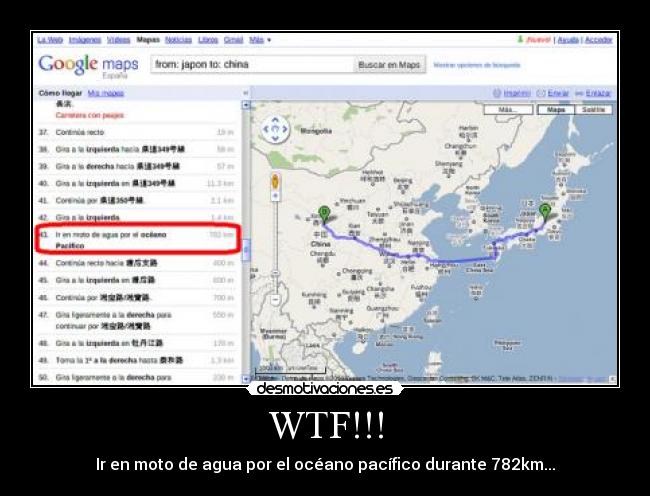Pan the map left with arrow
Image resolution: width=650 pixels, height=496 pixels.
(267, 129)
